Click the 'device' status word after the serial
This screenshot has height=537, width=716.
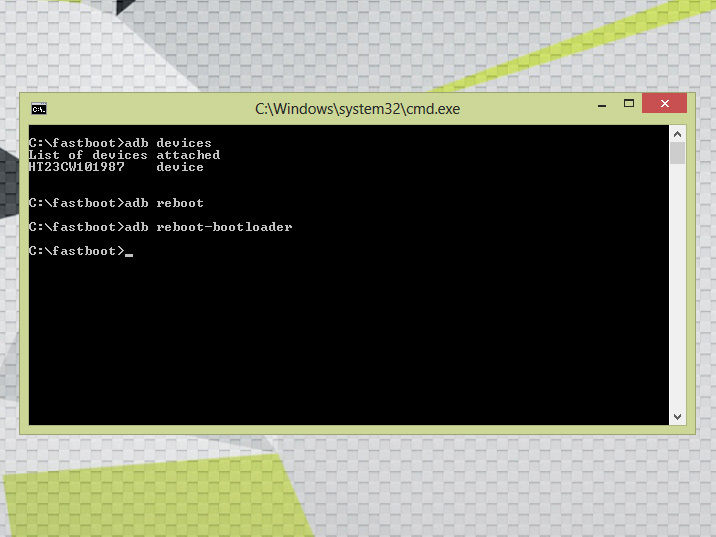click(x=179, y=167)
